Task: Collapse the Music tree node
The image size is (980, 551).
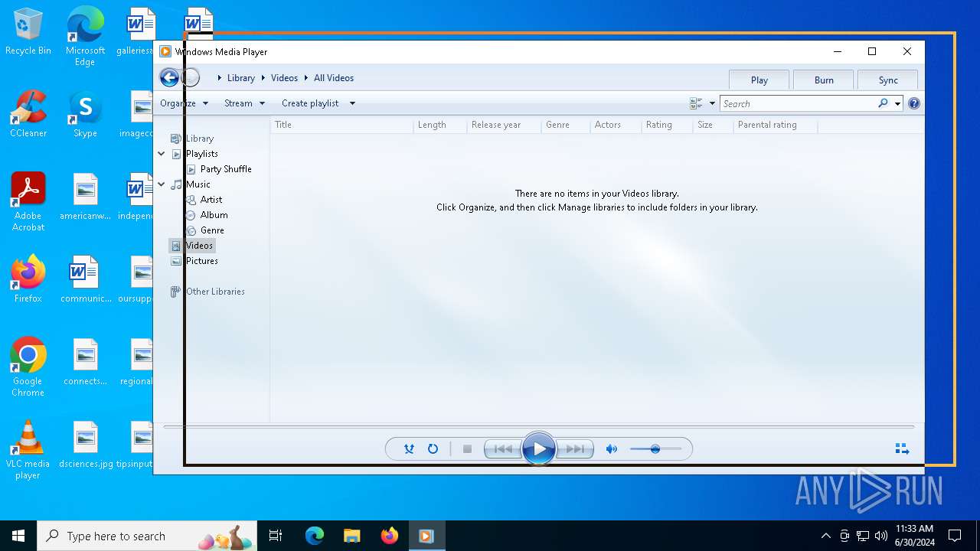Action: pos(162,184)
